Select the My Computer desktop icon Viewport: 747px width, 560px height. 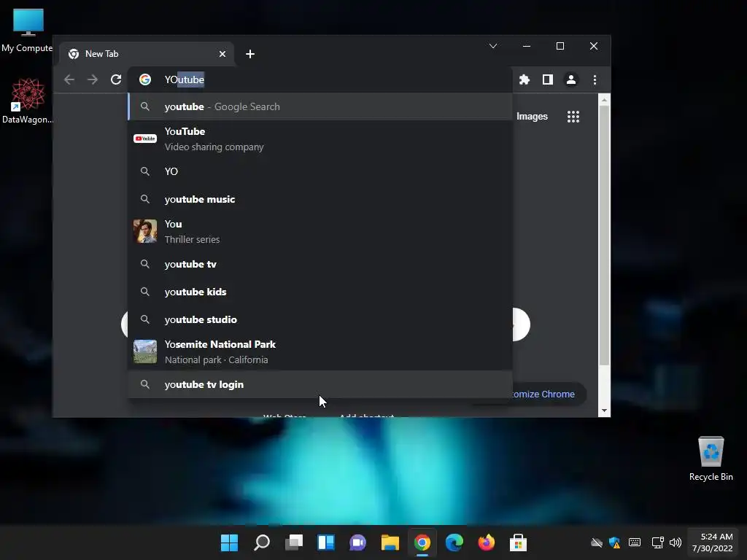(x=27, y=31)
